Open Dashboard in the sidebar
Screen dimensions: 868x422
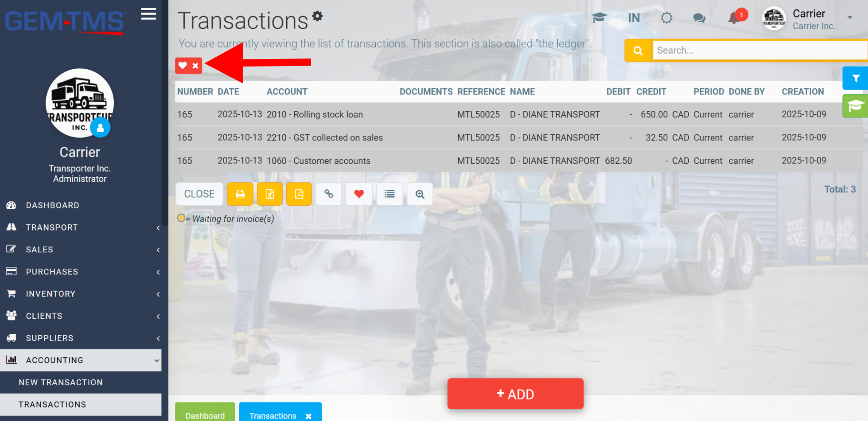[81, 205]
